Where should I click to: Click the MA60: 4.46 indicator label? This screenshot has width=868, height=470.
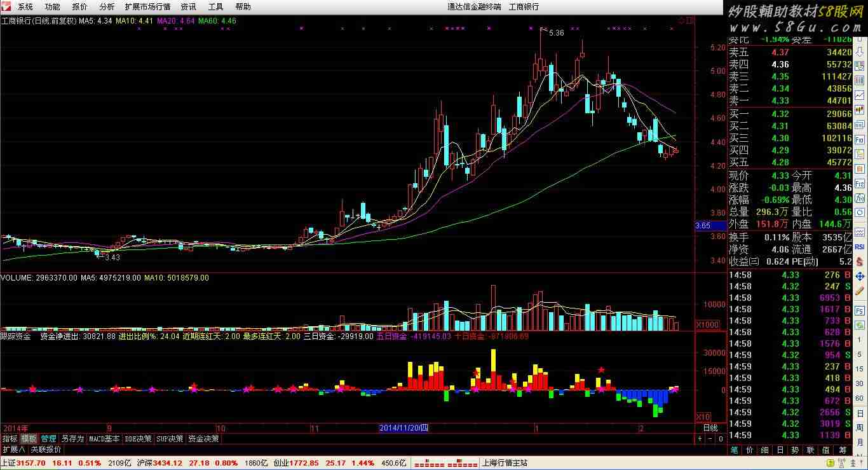[x=217, y=21]
